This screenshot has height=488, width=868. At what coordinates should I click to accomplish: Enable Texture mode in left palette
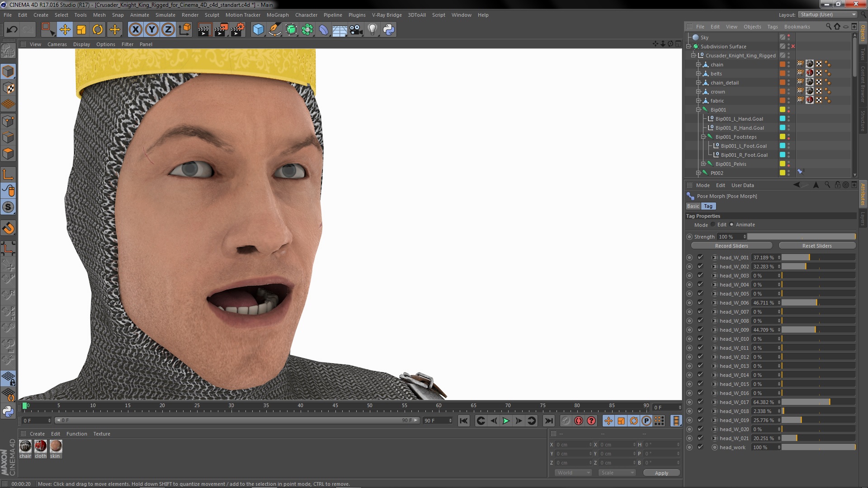click(8, 88)
